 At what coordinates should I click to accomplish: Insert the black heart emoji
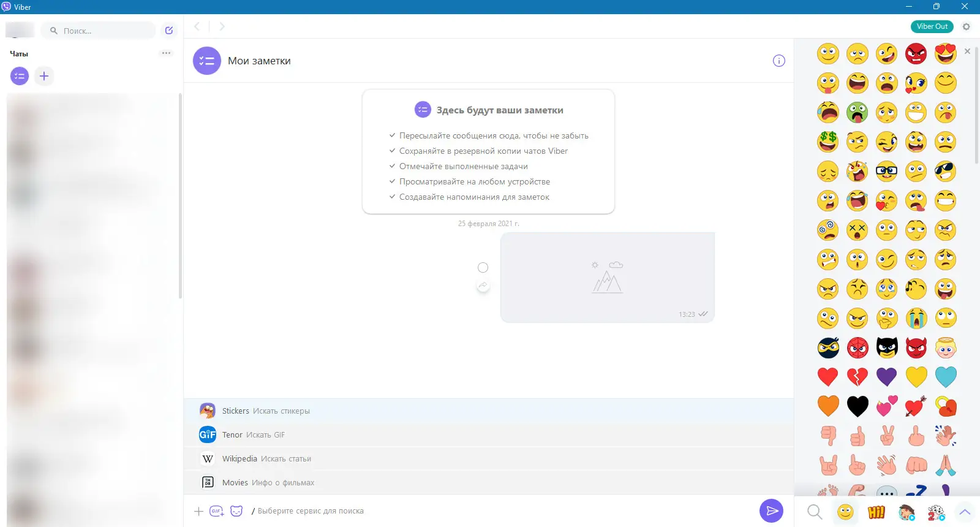[858, 406]
